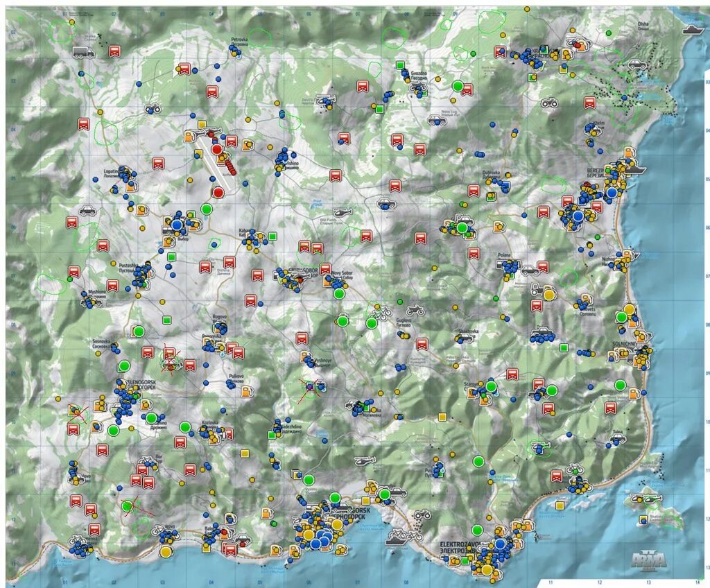
Task: Click the ship icon at Berezino harbor
Action: pos(636,168)
